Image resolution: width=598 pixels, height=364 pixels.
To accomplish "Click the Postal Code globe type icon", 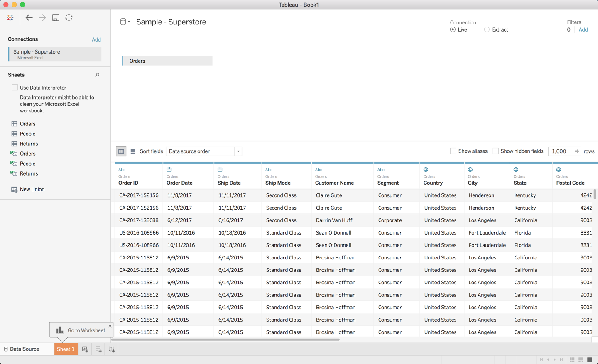I will coord(559,169).
